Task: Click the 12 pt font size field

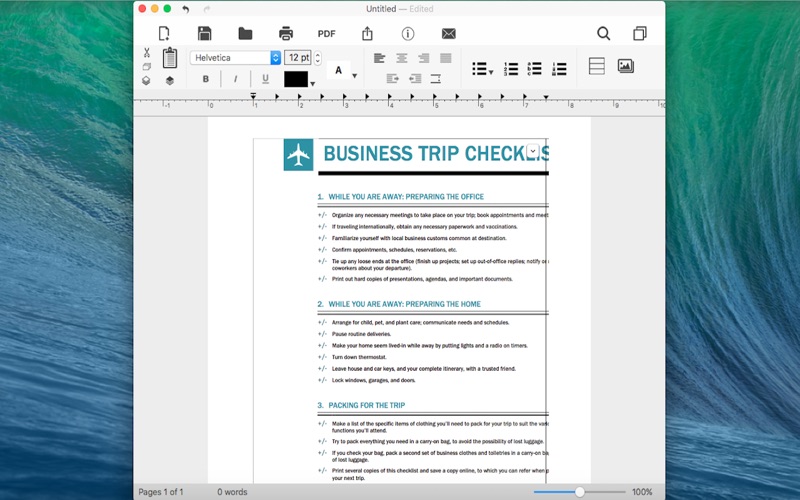Action: coord(297,58)
